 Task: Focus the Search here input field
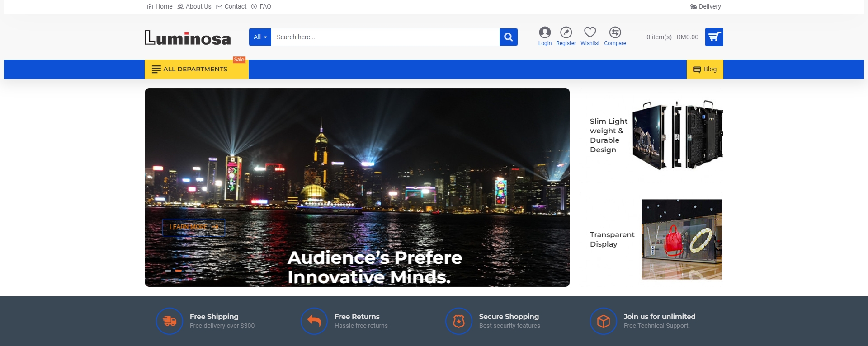click(385, 37)
